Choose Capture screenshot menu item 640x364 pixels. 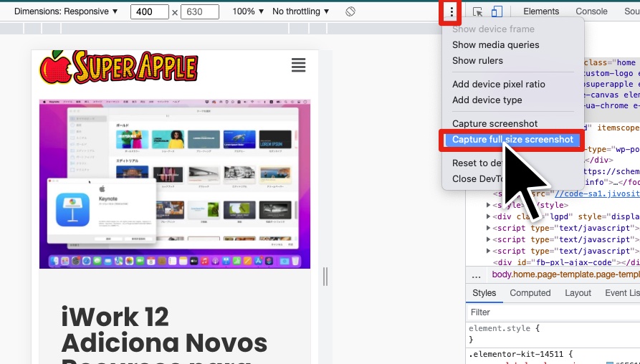tap(495, 124)
